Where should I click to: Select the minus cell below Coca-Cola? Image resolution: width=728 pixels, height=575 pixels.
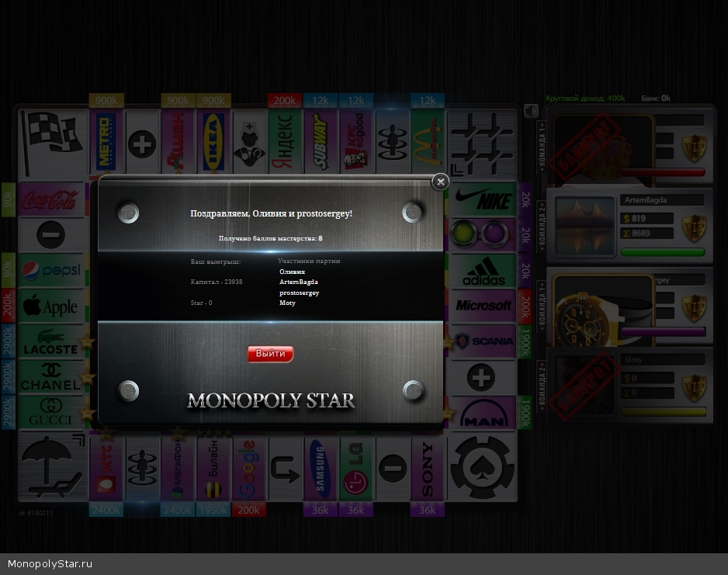click(51, 235)
